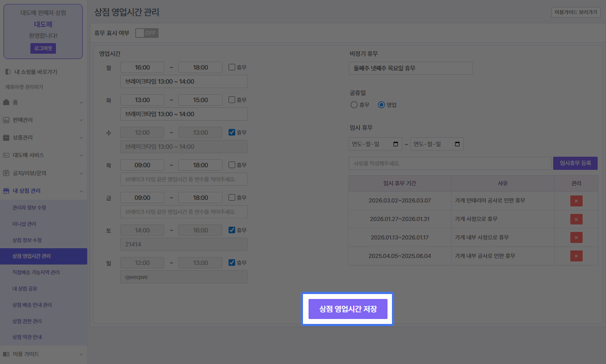Delete the 2026.03.02~2026.03.07 temporary closure
Viewport: 606px width, 364px height.
[576, 201]
